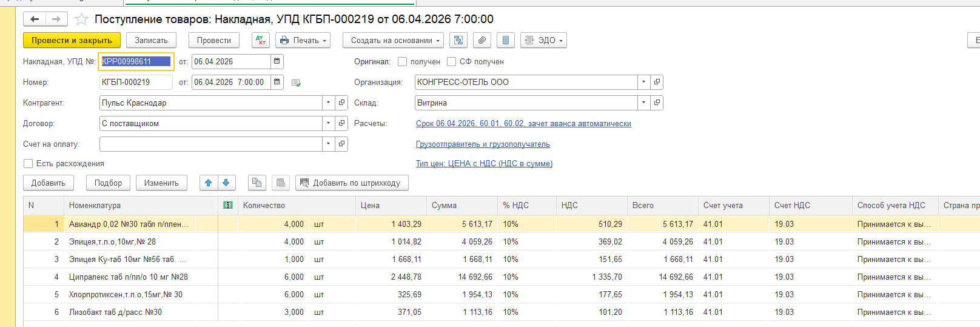Open attached files paperclip icon

point(482,41)
